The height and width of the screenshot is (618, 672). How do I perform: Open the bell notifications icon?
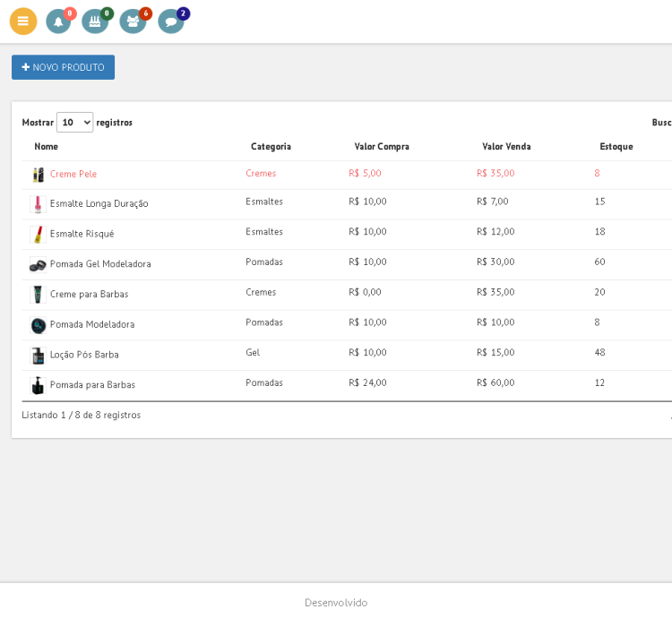(x=58, y=21)
